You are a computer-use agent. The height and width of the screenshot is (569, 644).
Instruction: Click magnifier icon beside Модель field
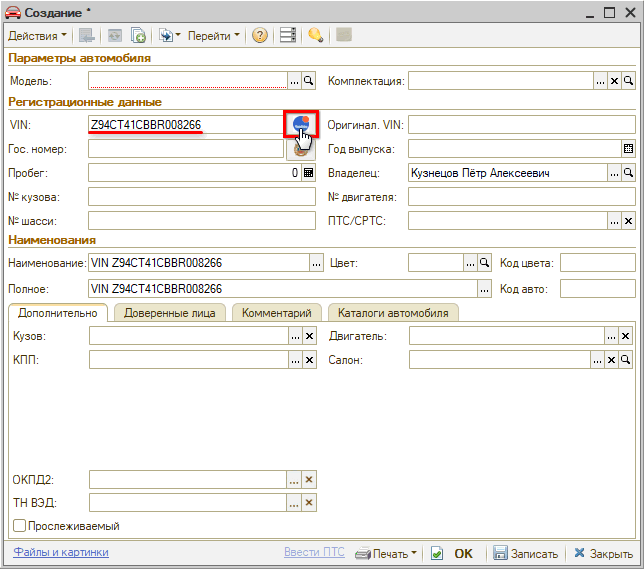309,81
